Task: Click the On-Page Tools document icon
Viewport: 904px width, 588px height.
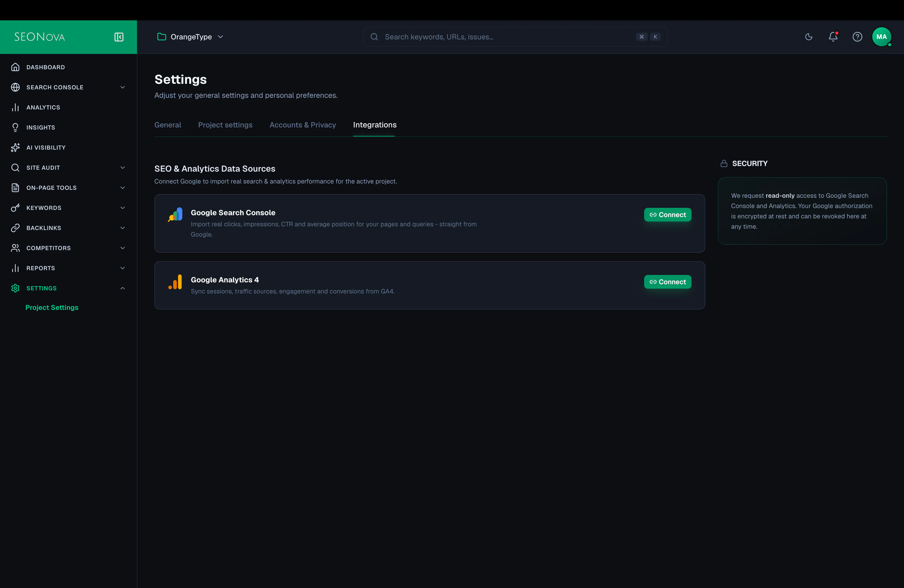Action: pyautogui.click(x=15, y=188)
